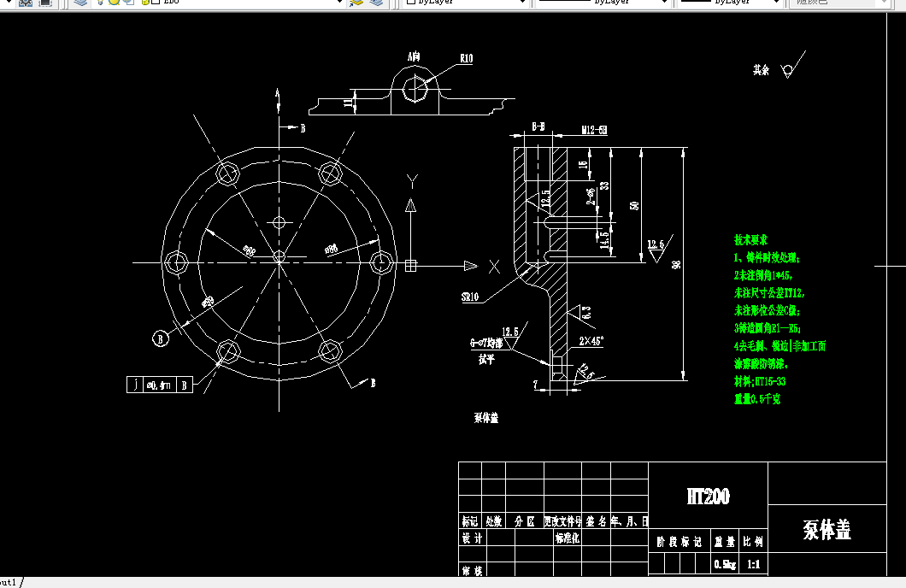Open the plot style 随颜色 dropdown
Viewport: 906px width, 588px height.
pos(882,3)
